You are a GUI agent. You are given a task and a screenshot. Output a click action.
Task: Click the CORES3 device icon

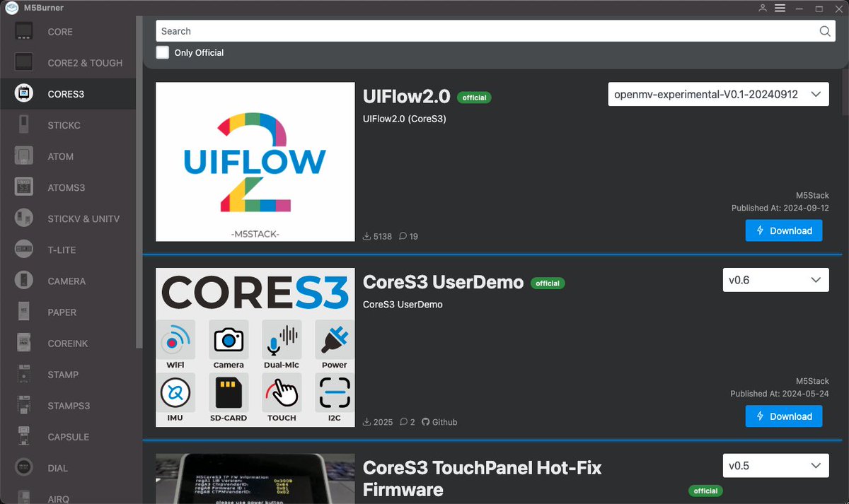(24, 94)
